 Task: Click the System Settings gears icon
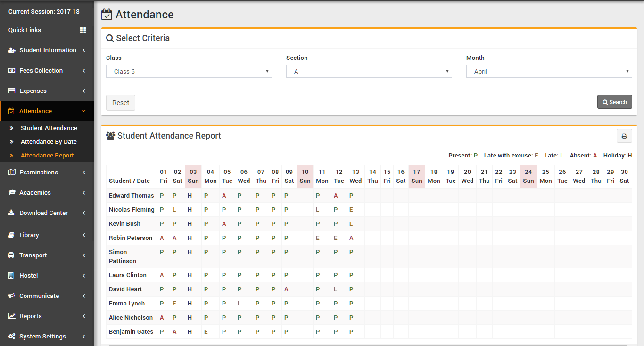coord(12,337)
